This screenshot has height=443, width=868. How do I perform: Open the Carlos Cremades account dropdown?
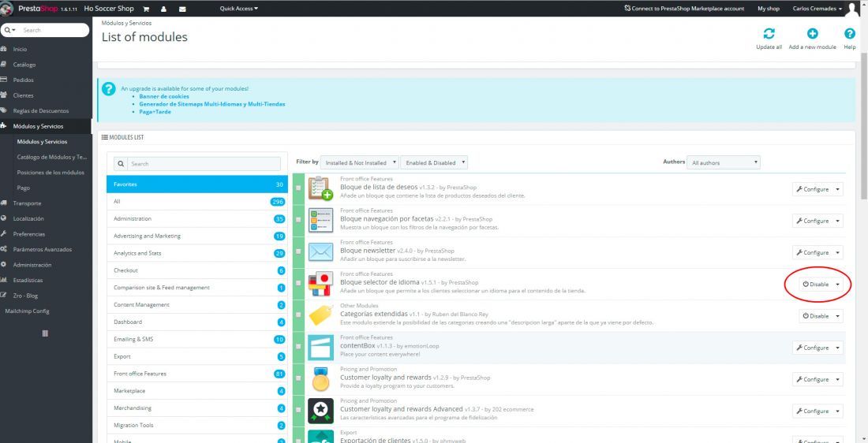click(x=817, y=9)
